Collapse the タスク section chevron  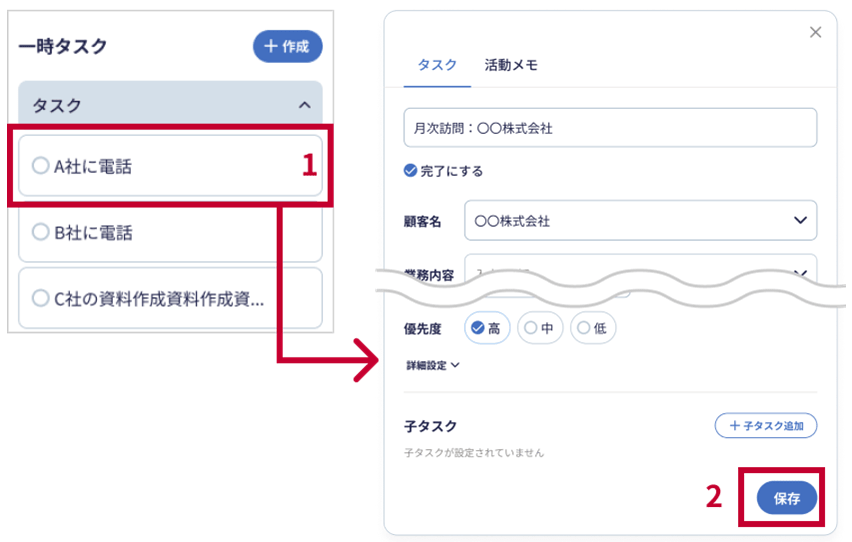tap(304, 105)
